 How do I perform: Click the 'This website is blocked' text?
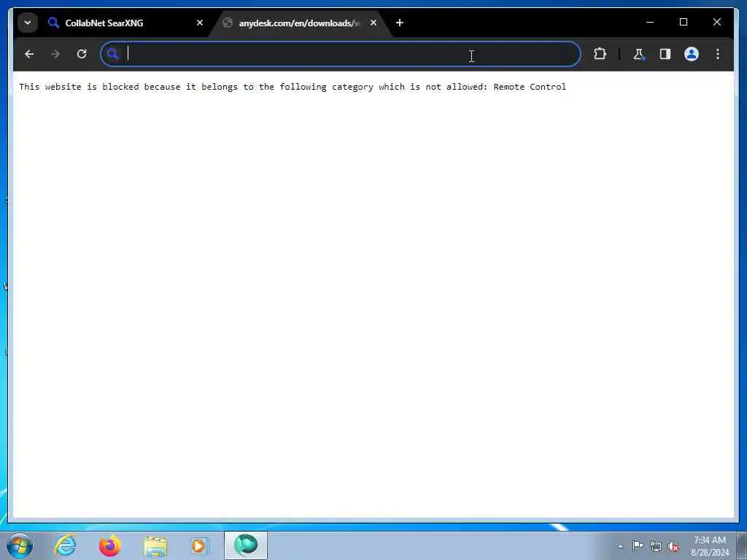[x=79, y=87]
